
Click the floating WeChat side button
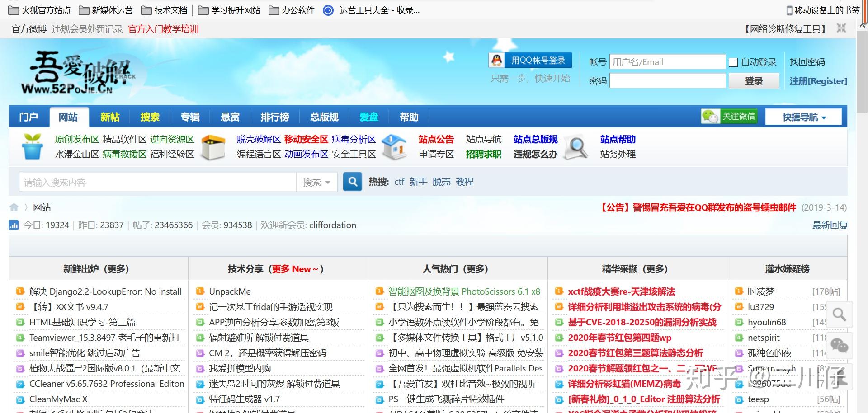click(x=840, y=346)
